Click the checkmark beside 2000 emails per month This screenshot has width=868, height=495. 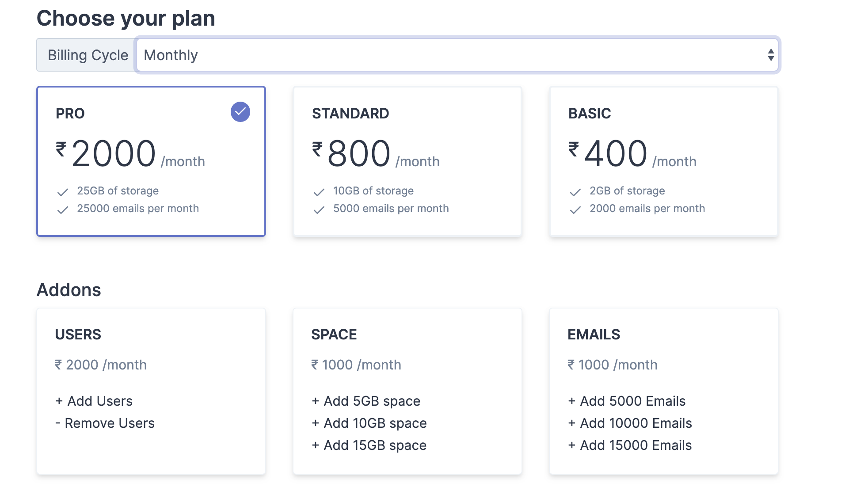pos(575,210)
